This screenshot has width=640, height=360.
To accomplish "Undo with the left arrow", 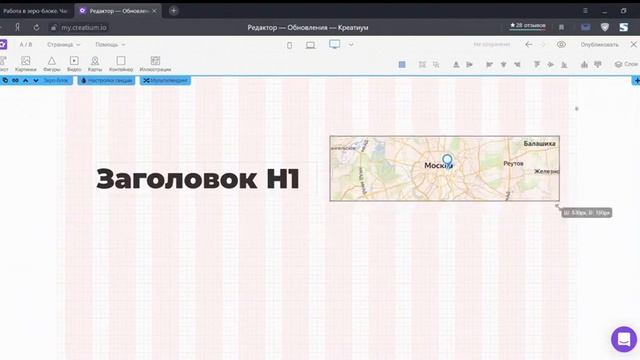I will (x=529, y=44).
